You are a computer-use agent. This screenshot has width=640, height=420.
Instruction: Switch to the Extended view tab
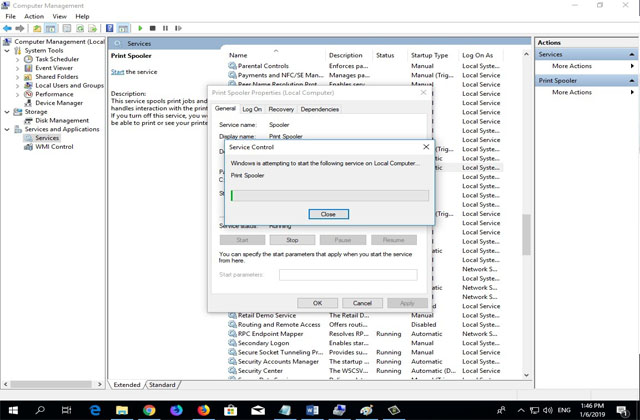click(127, 385)
